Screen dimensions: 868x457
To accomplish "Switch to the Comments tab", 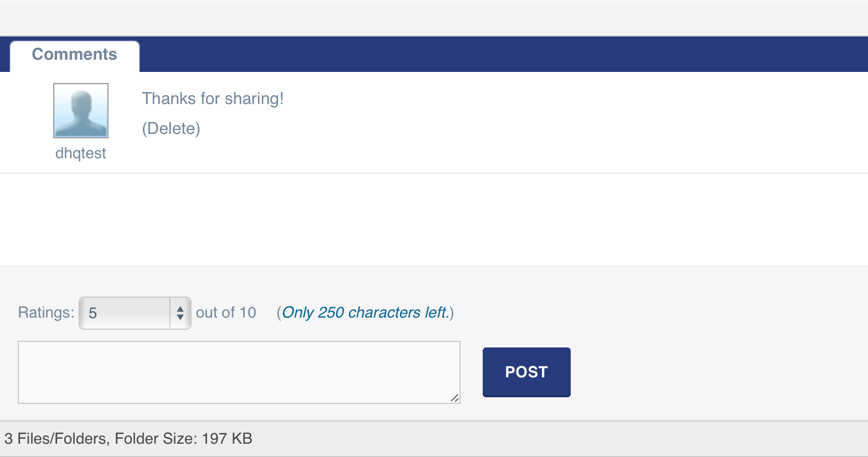I will [x=75, y=54].
